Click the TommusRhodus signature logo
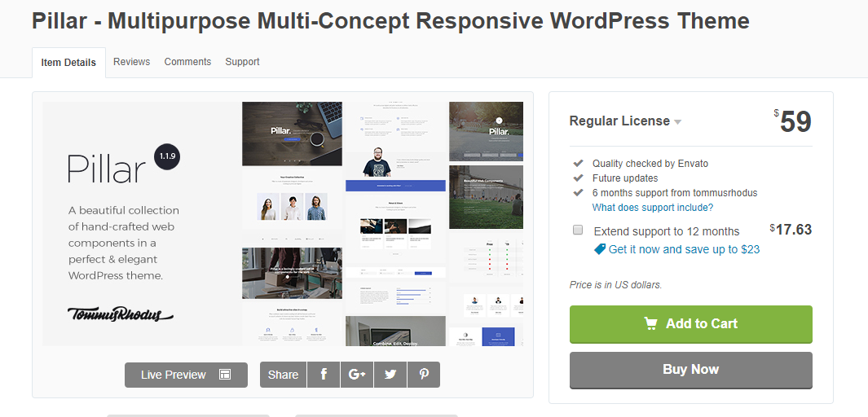The height and width of the screenshot is (417, 868). pos(120,314)
